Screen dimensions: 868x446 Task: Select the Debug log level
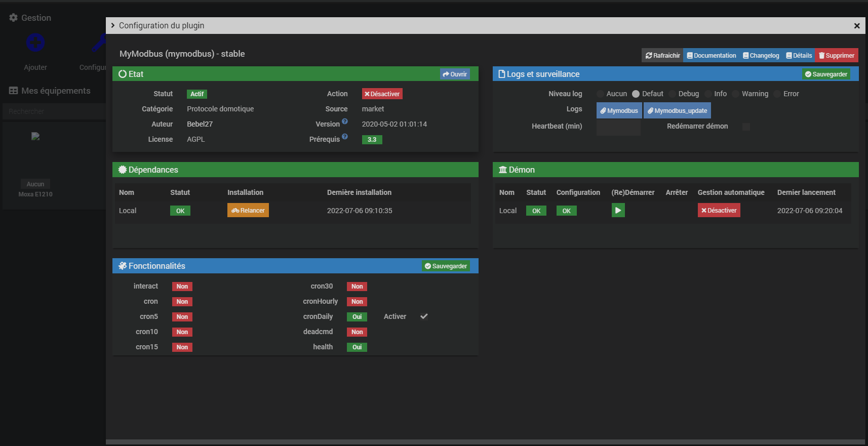coord(673,94)
